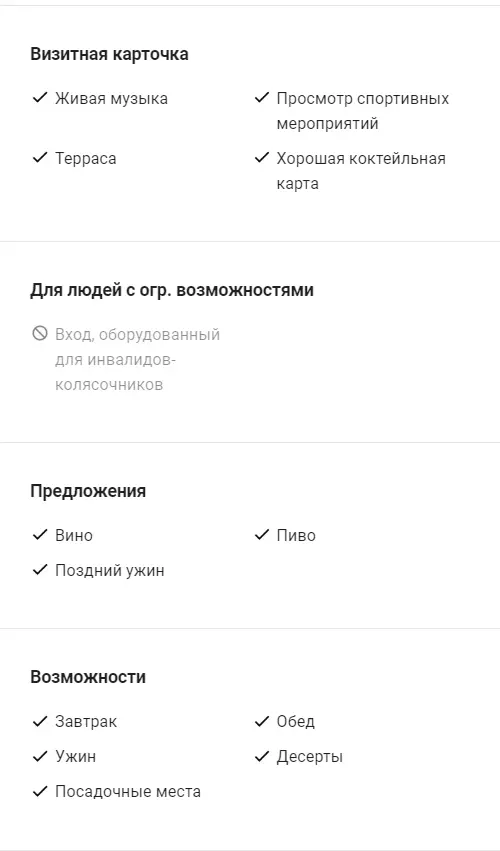Click the Возможности section heading
500x851 pixels.
click(88, 677)
